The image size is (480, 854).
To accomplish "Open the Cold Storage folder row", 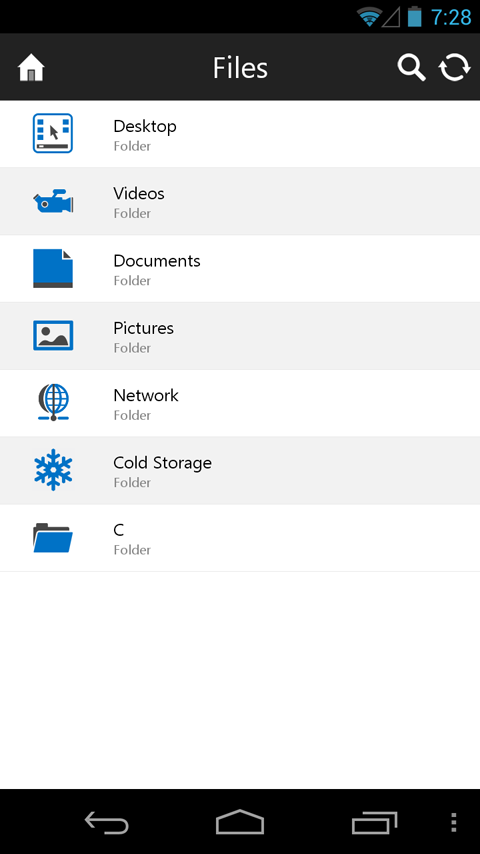I will point(240,471).
